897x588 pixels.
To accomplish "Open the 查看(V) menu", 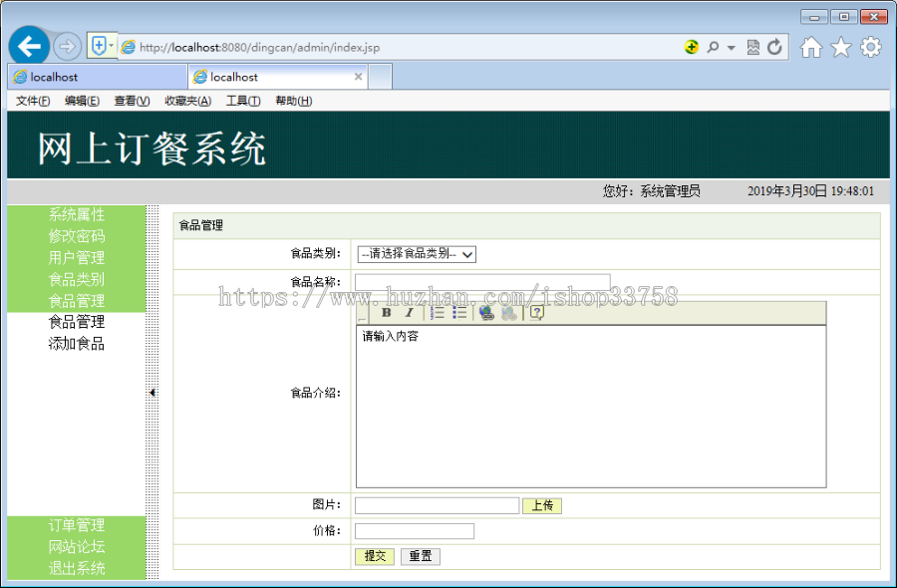I will tap(131, 100).
